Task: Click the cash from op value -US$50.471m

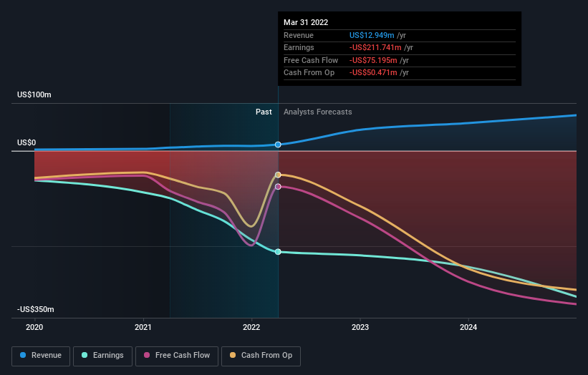Action: (x=373, y=73)
